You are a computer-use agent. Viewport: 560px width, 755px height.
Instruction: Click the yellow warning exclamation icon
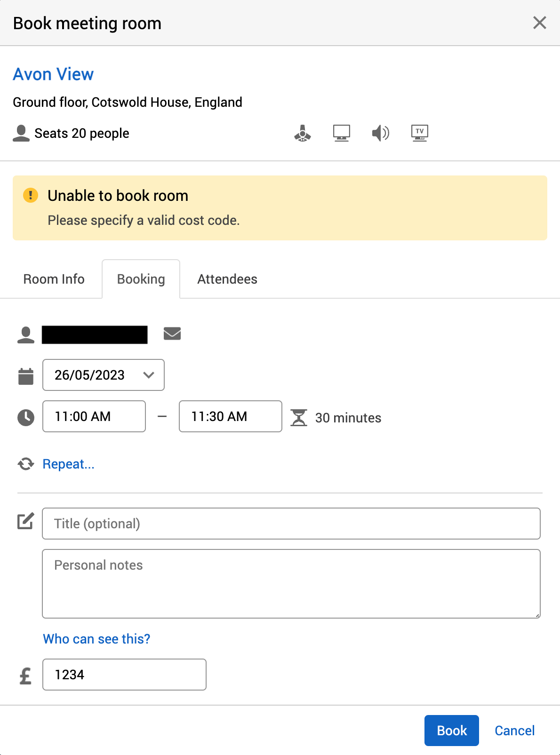[31, 195]
